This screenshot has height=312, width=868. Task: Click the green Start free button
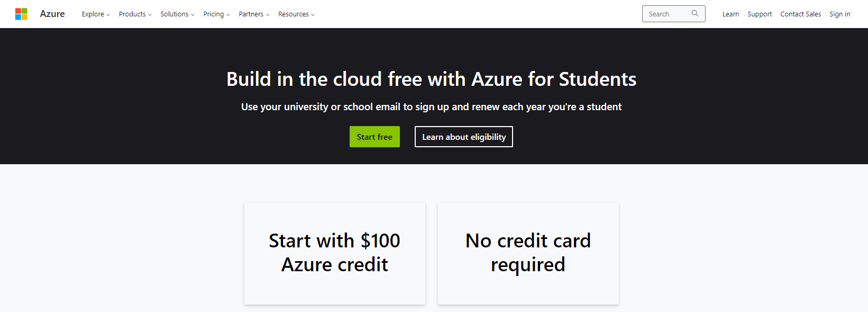374,137
